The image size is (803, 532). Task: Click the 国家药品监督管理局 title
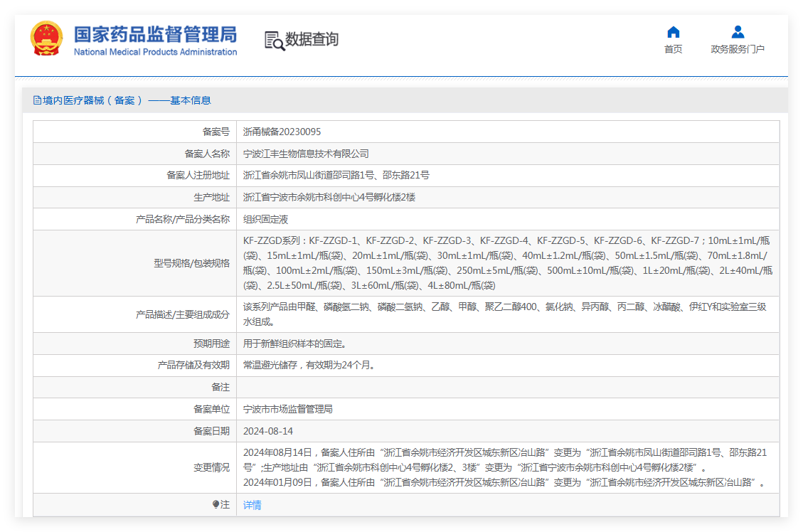coord(155,34)
